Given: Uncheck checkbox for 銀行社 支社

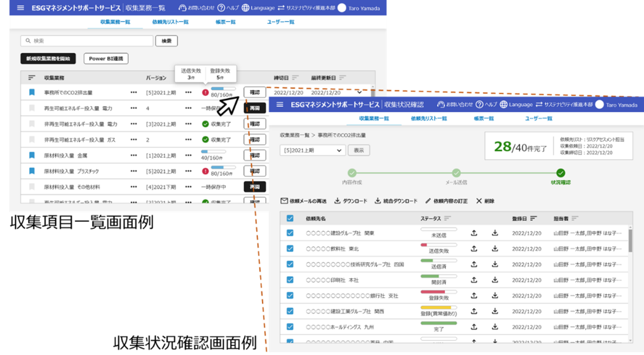Looking at the screenshot, I should 290,295.
